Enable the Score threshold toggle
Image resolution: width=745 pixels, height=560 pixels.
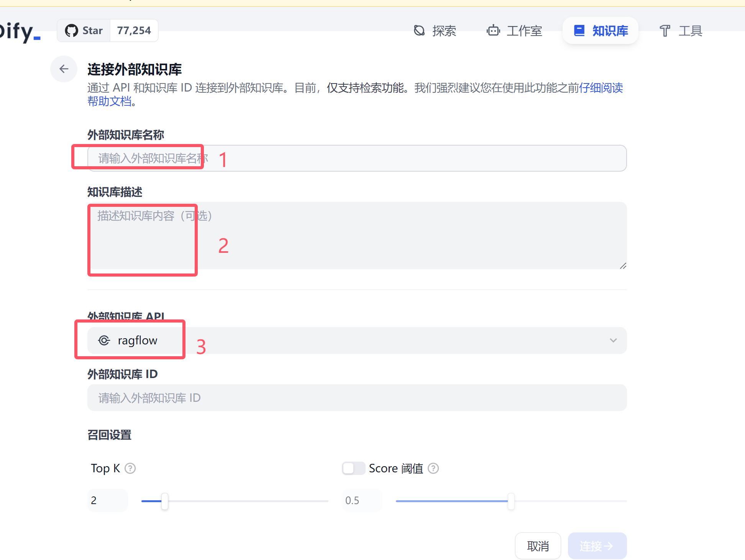[353, 468]
